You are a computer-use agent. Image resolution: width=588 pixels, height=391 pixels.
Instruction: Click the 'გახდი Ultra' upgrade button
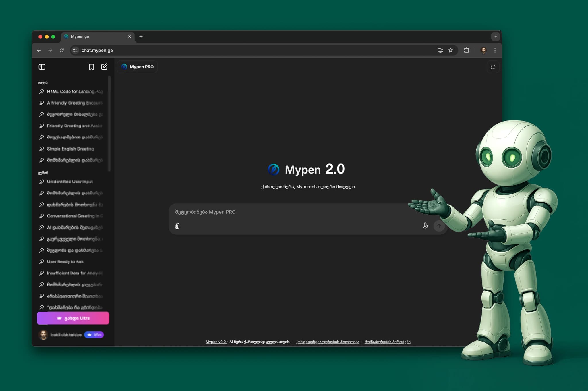[73, 318]
